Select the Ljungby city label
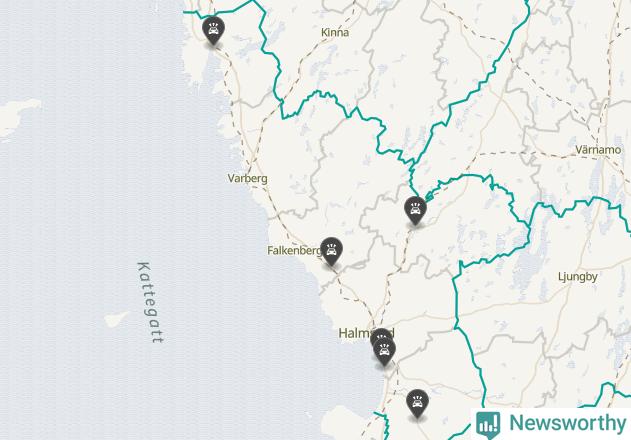Viewport: 631px width, 440px height. click(577, 277)
